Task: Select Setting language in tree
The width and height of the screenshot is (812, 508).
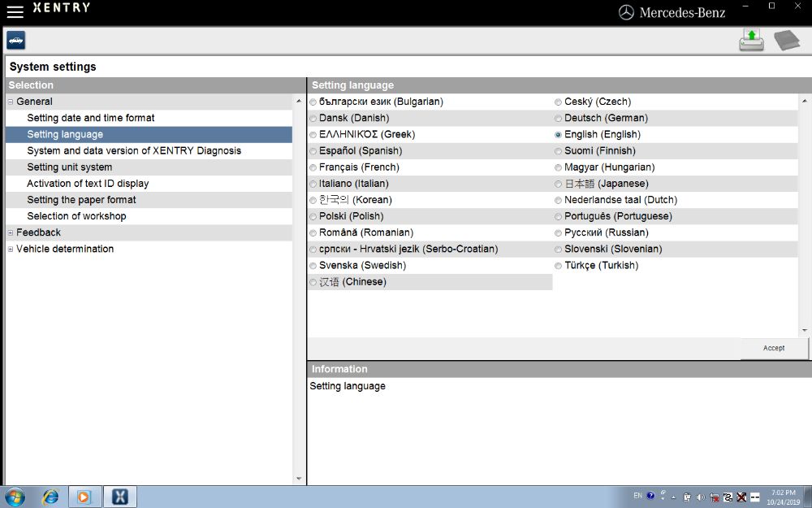Action: tap(65, 134)
